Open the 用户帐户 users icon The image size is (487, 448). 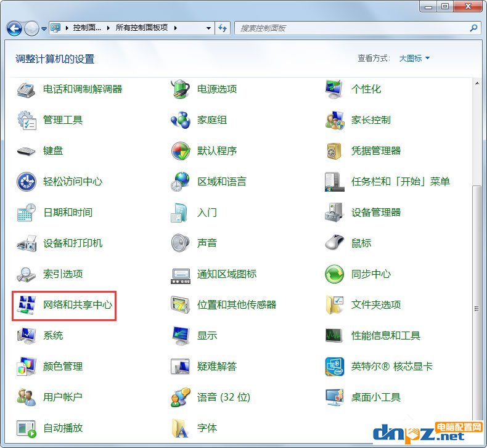tap(26, 397)
